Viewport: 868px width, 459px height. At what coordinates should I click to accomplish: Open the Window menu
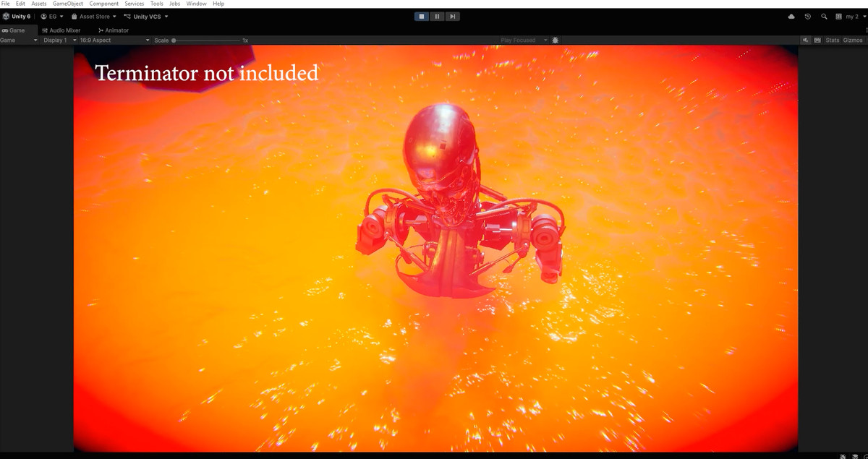coord(196,4)
